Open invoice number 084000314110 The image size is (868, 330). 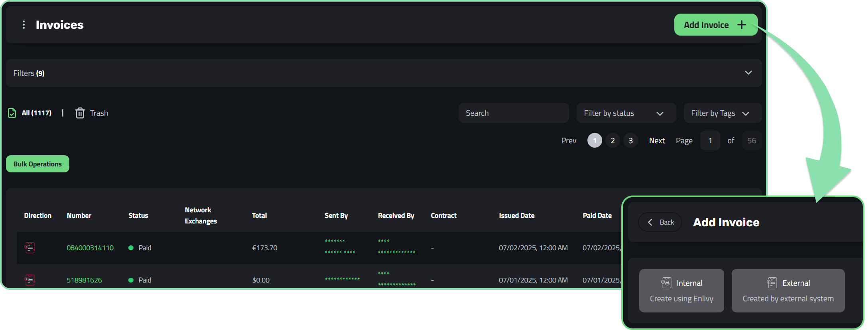[x=90, y=248]
